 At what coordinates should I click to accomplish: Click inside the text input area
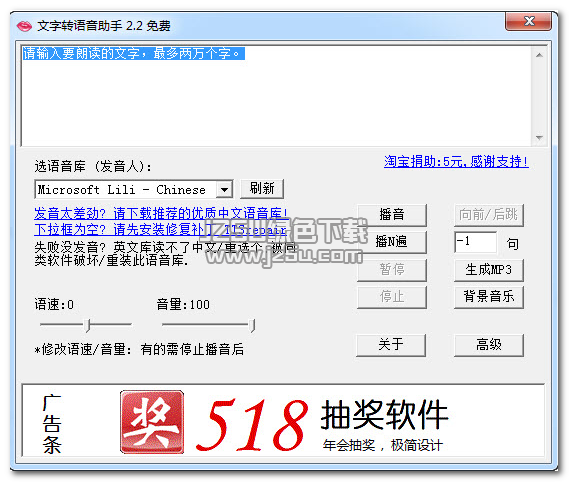tap(276, 96)
